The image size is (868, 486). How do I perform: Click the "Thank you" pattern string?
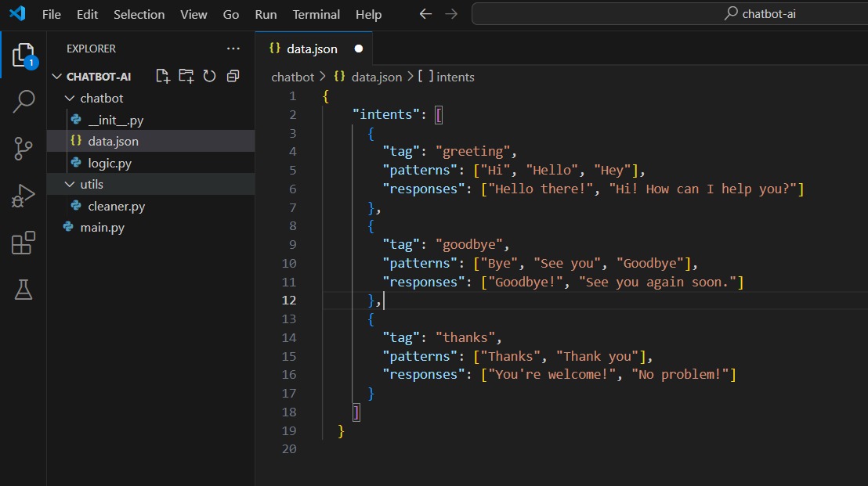(x=597, y=356)
